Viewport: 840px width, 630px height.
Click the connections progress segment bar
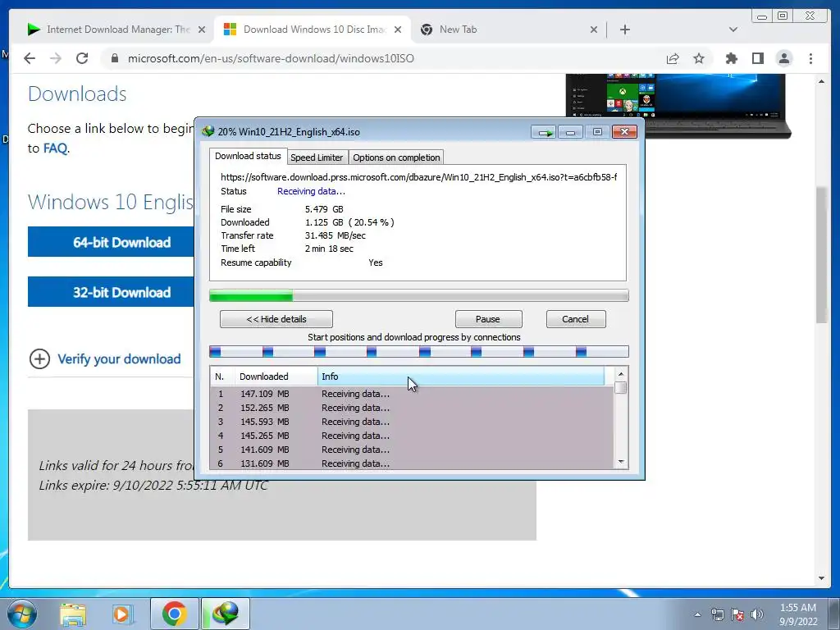[x=419, y=352]
